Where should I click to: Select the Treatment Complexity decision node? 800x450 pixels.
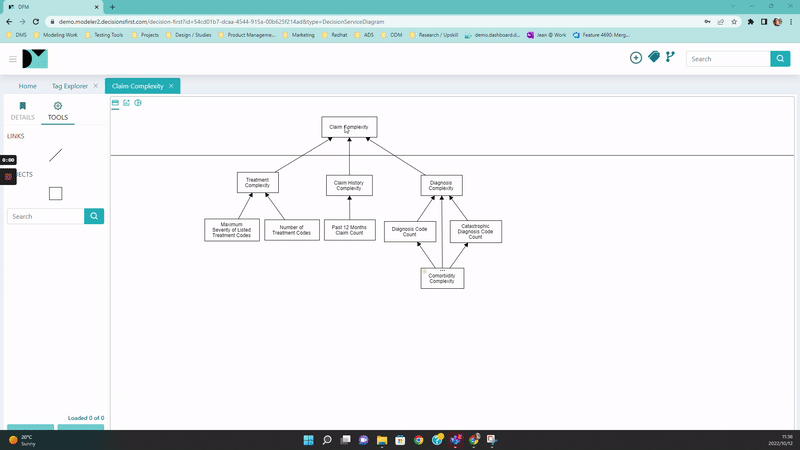(257, 183)
